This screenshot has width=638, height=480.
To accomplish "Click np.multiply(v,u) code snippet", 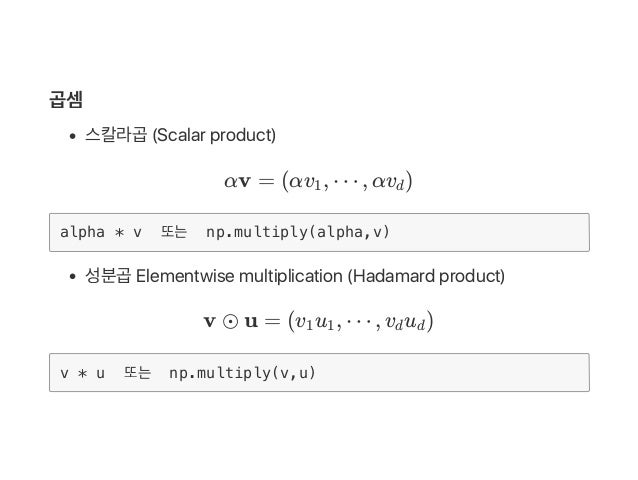I will tap(242, 373).
